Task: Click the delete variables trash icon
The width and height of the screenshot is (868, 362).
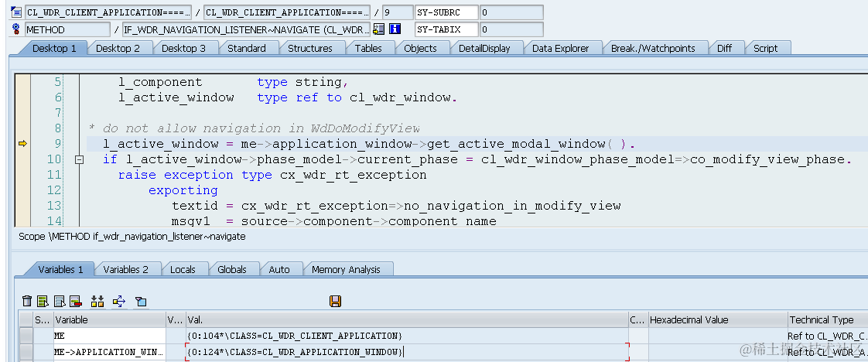Action: (26, 301)
